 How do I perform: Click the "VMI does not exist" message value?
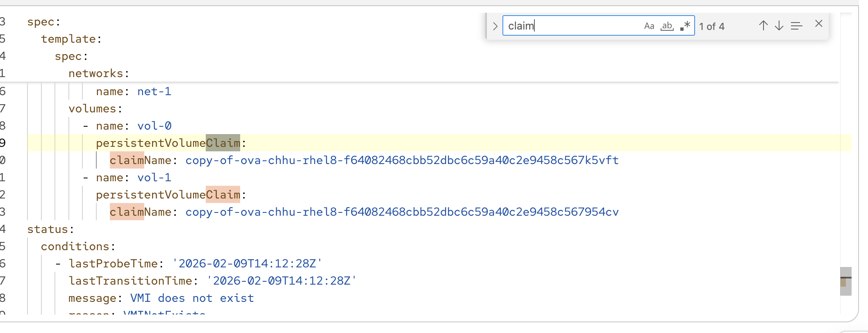[x=192, y=298]
